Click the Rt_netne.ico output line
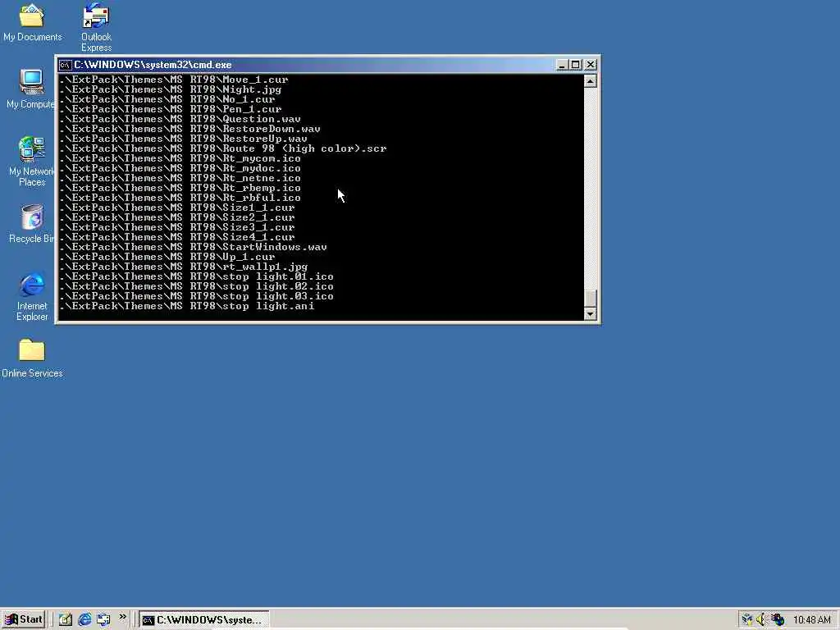The width and height of the screenshot is (840, 630). (x=180, y=178)
